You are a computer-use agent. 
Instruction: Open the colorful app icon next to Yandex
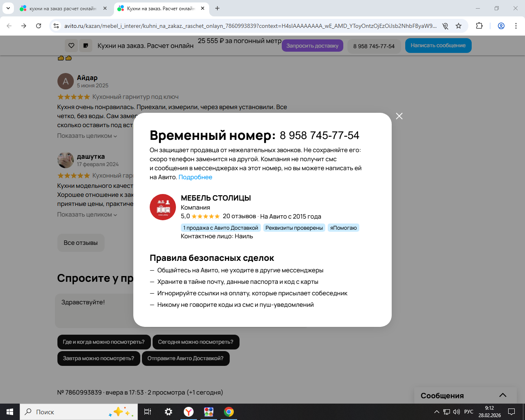[x=209, y=412]
